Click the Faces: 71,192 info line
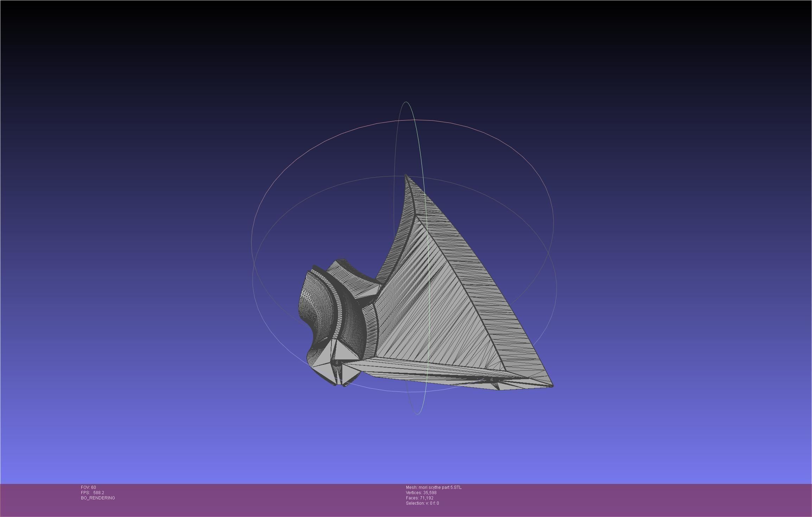812x517 pixels. pyautogui.click(x=419, y=498)
